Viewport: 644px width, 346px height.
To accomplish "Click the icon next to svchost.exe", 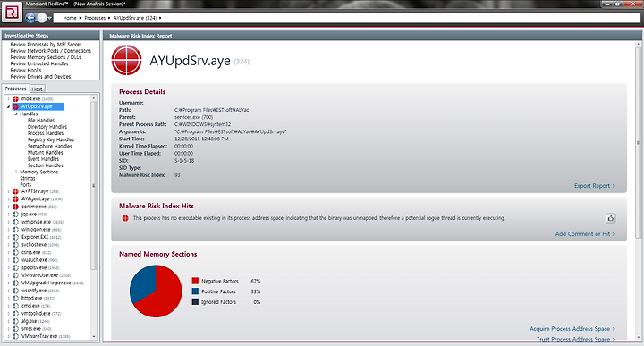I will pos(15,245).
